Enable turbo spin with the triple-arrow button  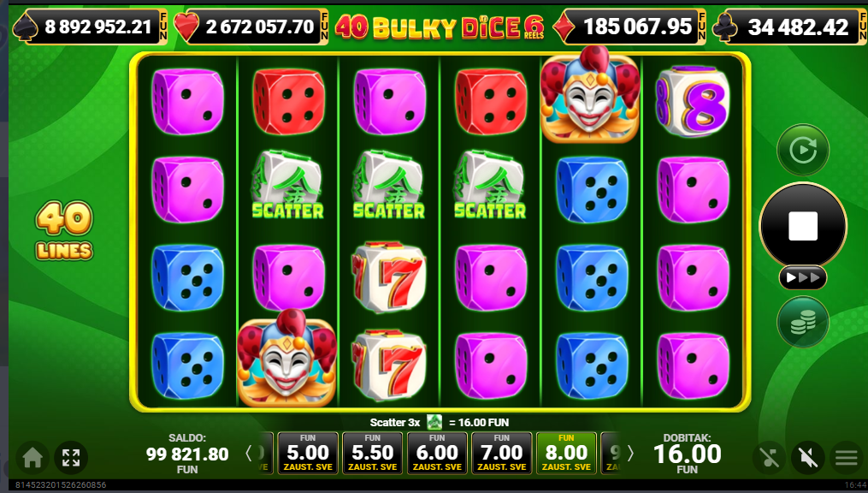tap(803, 277)
